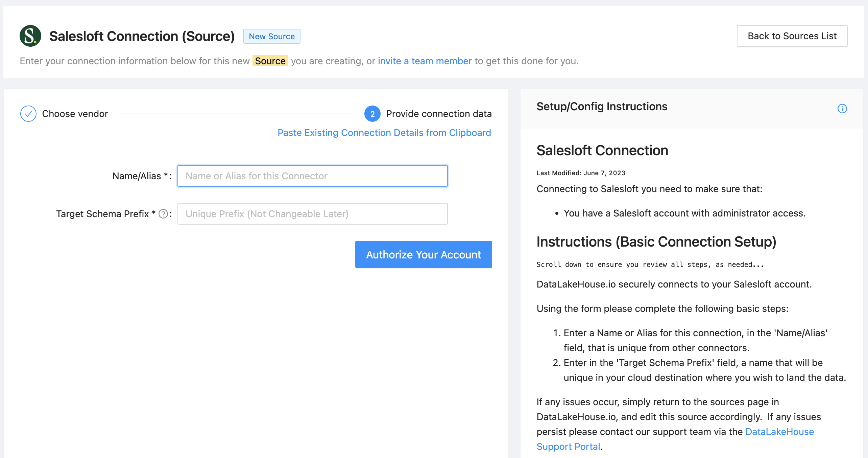
Task: Click Paste Existing Connection Details from Clipboard
Action: [x=384, y=133]
